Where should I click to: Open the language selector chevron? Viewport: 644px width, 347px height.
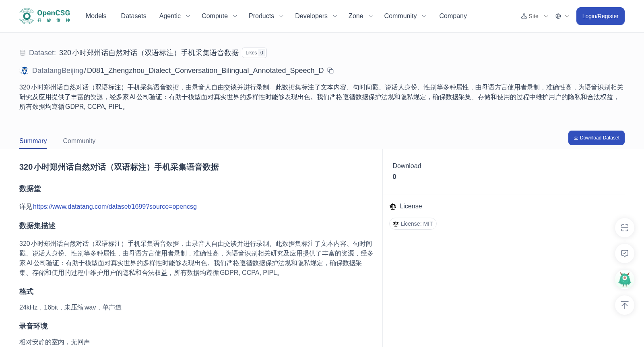(567, 16)
